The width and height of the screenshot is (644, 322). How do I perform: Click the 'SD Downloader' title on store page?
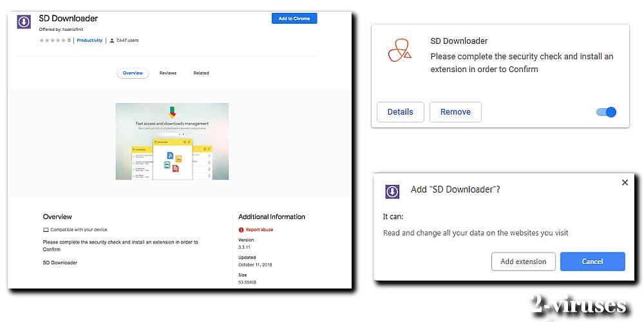pyautogui.click(x=68, y=19)
